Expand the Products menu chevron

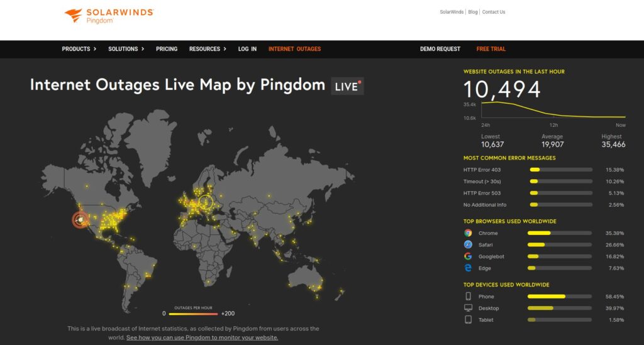pyautogui.click(x=95, y=49)
